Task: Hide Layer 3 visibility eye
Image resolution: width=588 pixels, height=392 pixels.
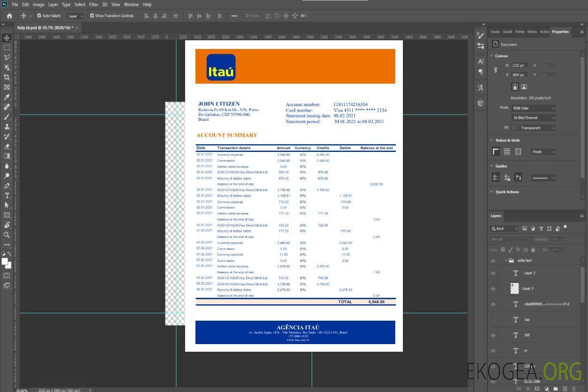Action: click(493, 289)
